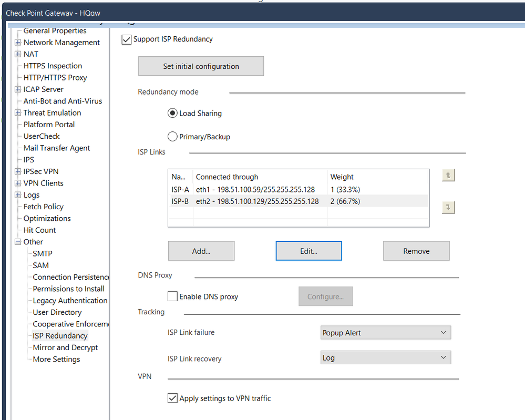Uncheck Support ISP Redundancy checkbox
This screenshot has width=525, height=420.
[126, 39]
